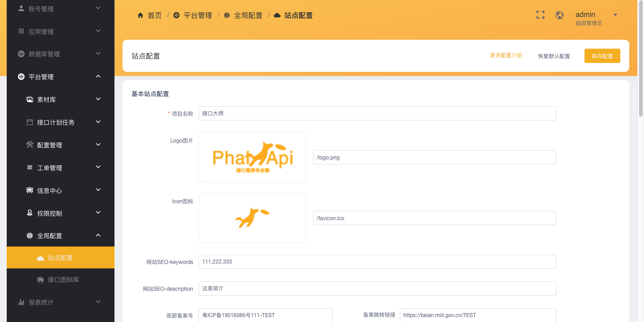Toggle fullscreen mode icon in header
Viewport: 644px width, 322px height.
coord(541,15)
